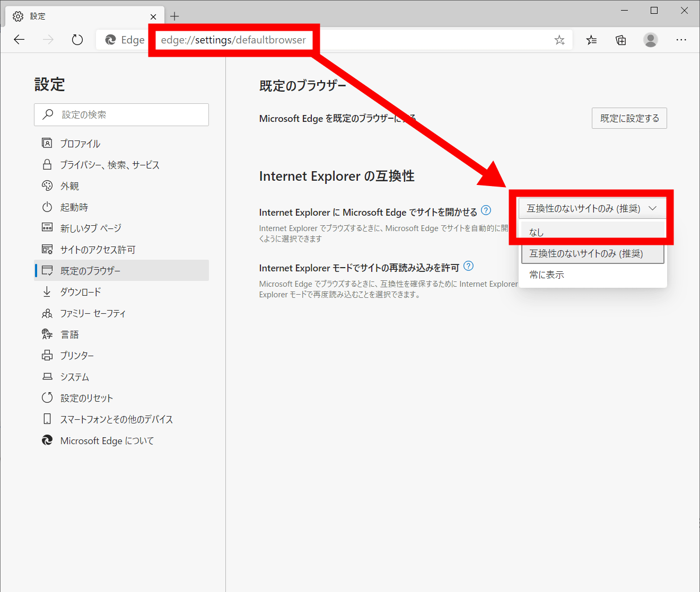
Task: Click the magnifier icon in settings search
Action: tap(48, 114)
